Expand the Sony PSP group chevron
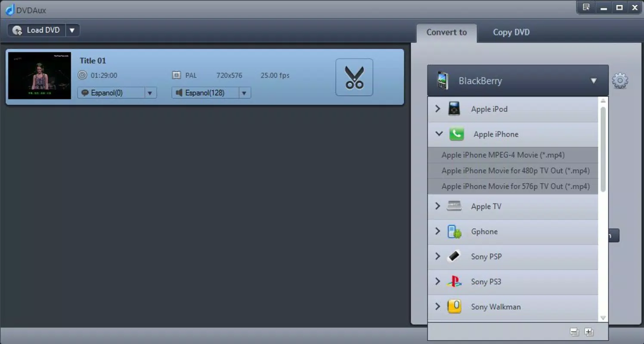Viewport: 644px width, 344px height. tap(438, 256)
